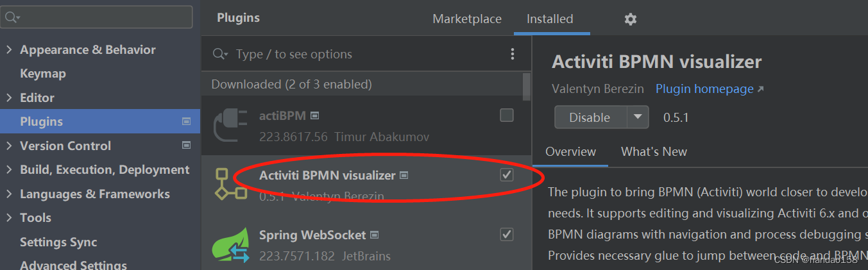Viewport: 868px width, 270px height.
Task: Click the Disable plugin button
Action: tap(590, 117)
